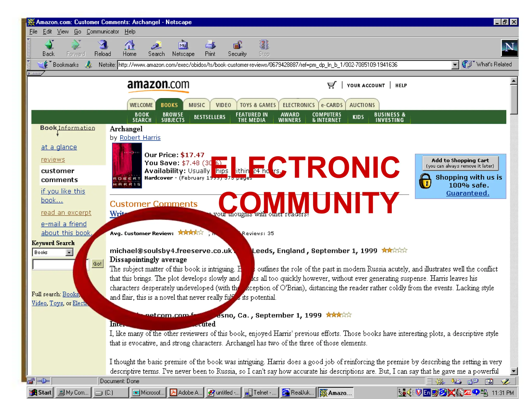This screenshot has width=532, height=399.
Task: Click the padlock safe-shopping icon
Action: (425, 181)
